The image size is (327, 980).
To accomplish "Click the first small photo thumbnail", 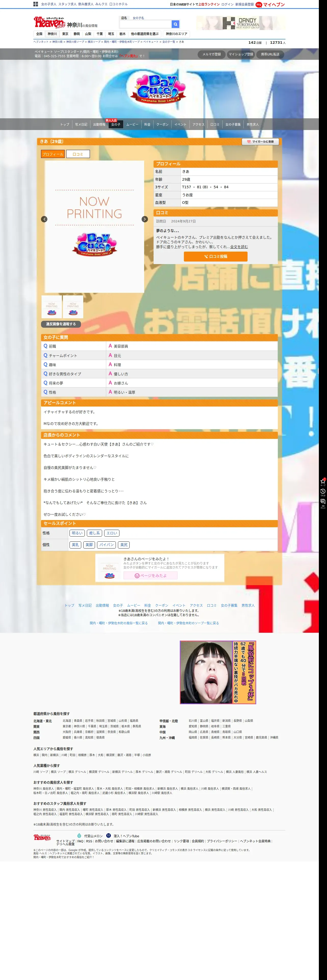I will point(52,307).
